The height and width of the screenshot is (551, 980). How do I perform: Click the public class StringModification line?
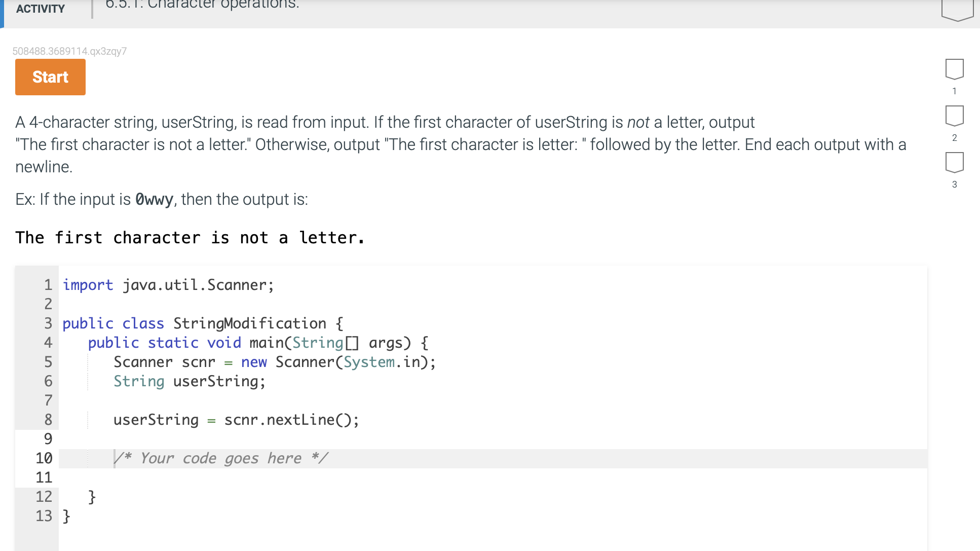(203, 323)
